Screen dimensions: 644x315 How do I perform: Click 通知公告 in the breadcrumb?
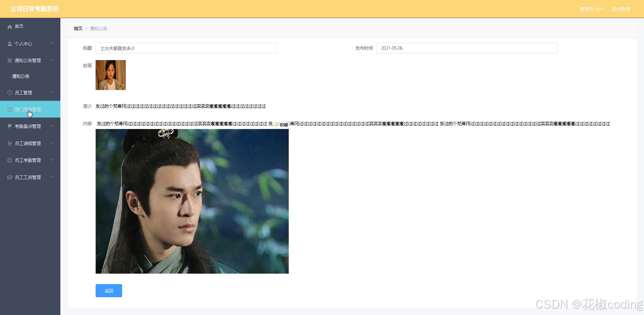point(99,29)
